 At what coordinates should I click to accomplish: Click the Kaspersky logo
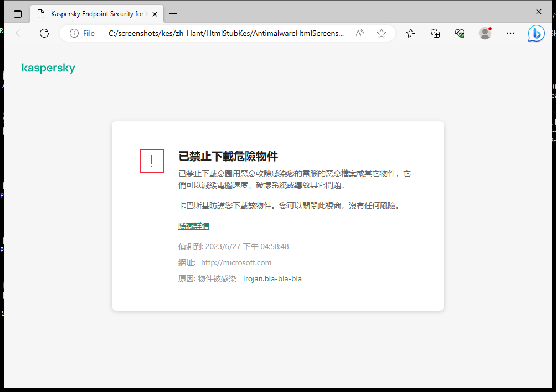point(48,68)
